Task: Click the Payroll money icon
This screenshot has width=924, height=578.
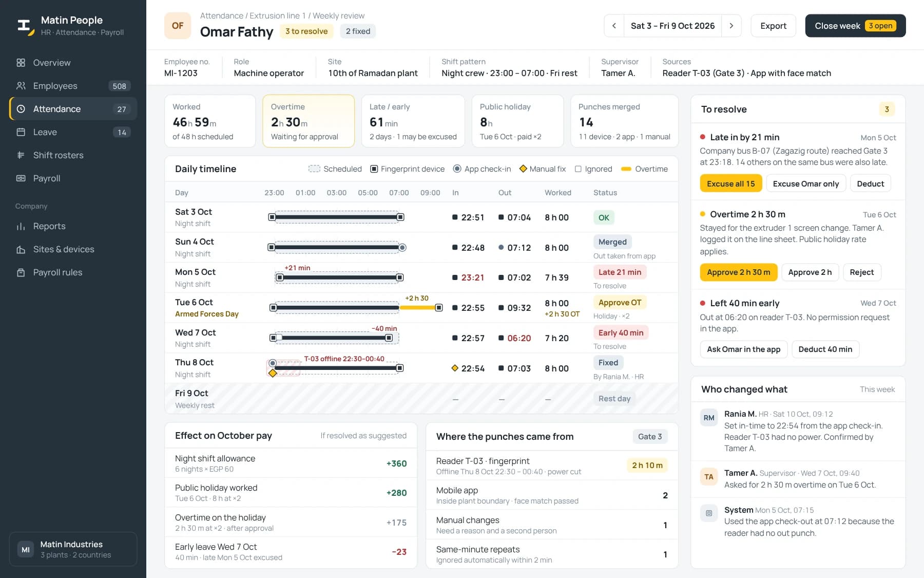Action: pos(21,178)
